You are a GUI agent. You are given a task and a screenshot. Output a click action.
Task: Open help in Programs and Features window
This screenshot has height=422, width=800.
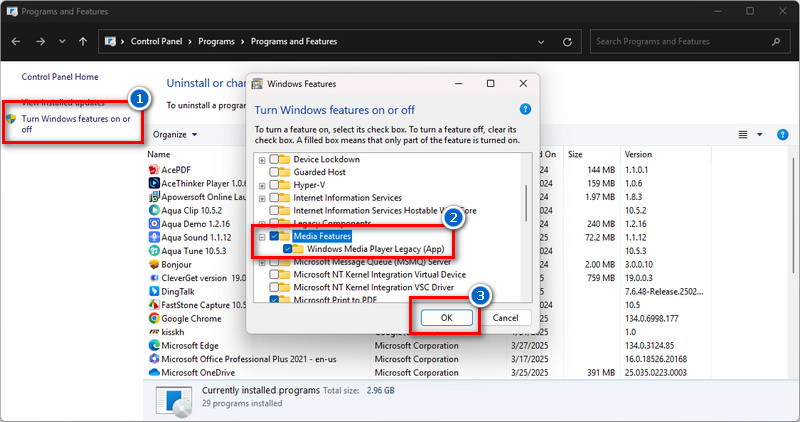pos(782,135)
